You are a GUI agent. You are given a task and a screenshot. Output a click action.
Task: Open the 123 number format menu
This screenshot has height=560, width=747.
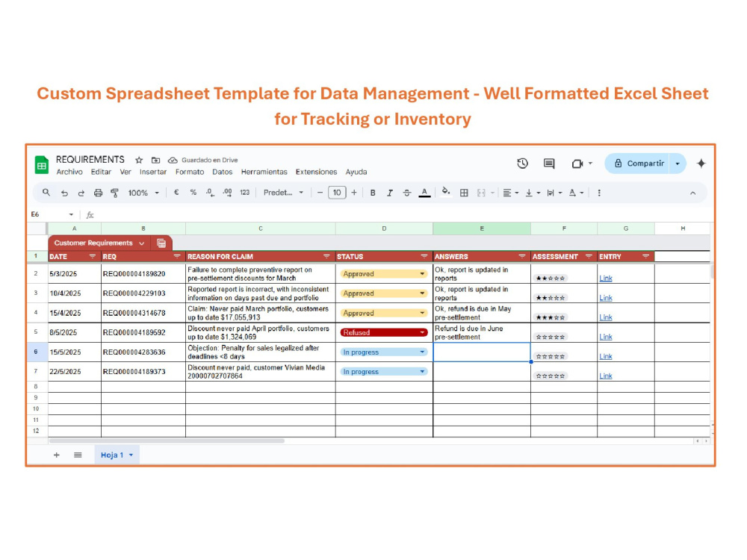tap(245, 193)
